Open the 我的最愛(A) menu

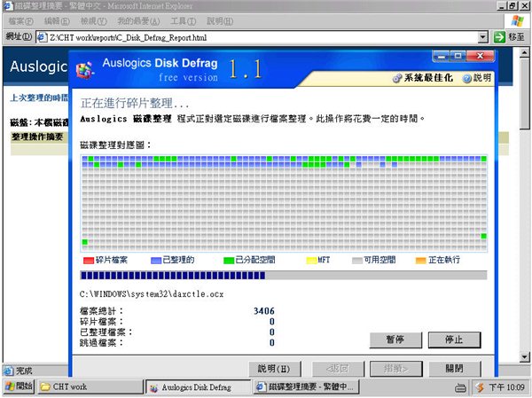pyautogui.click(x=138, y=21)
